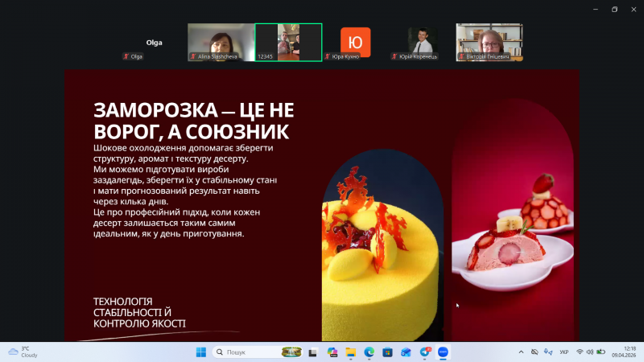Expand the hidden system tray icons chevron
Viewport: 644px width, 362px height.
coord(521,352)
